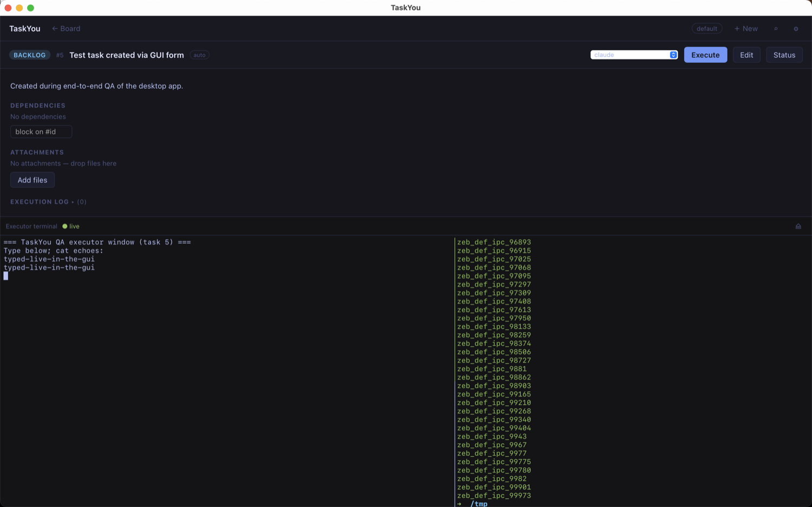Select zeb_def_ipc_98903 in terminal

(494, 386)
